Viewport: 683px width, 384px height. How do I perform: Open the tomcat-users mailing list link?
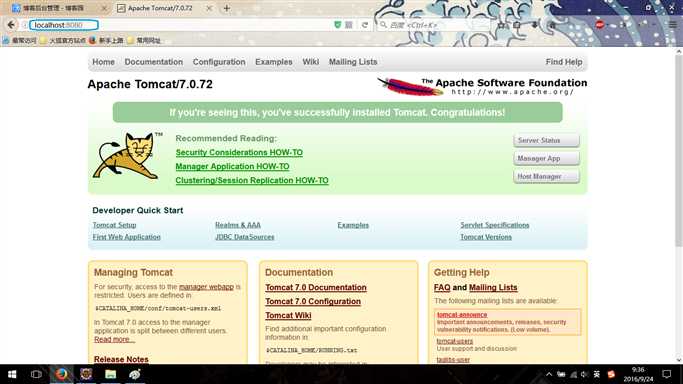pyautogui.click(x=455, y=341)
